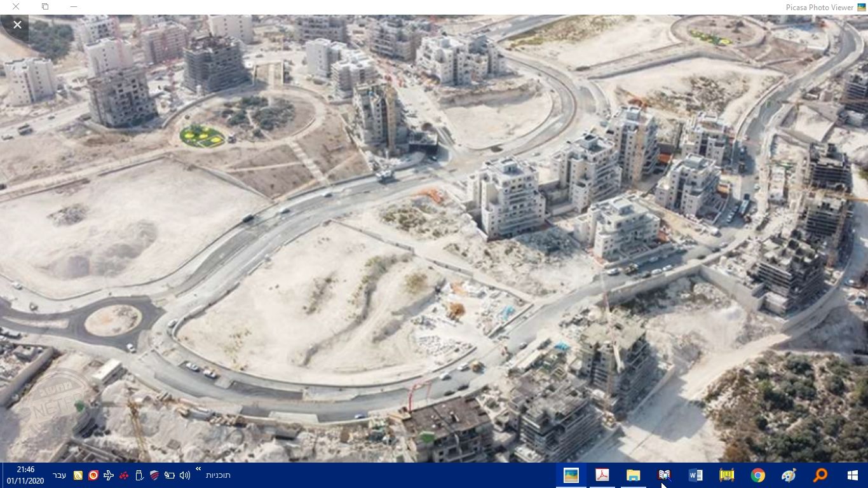The image size is (868, 488).
Task: Select the Picasa Photo Viewer taskbar button
Action: [571, 475]
